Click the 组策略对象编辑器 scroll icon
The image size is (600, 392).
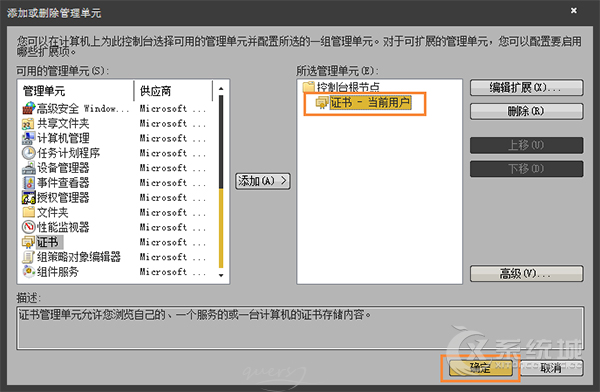click(29, 257)
